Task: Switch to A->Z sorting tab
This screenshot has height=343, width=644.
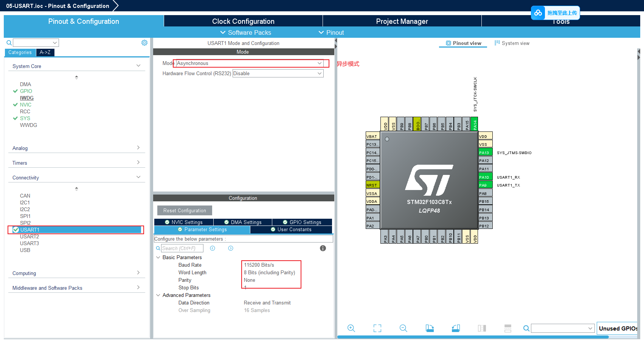Action: coord(45,52)
